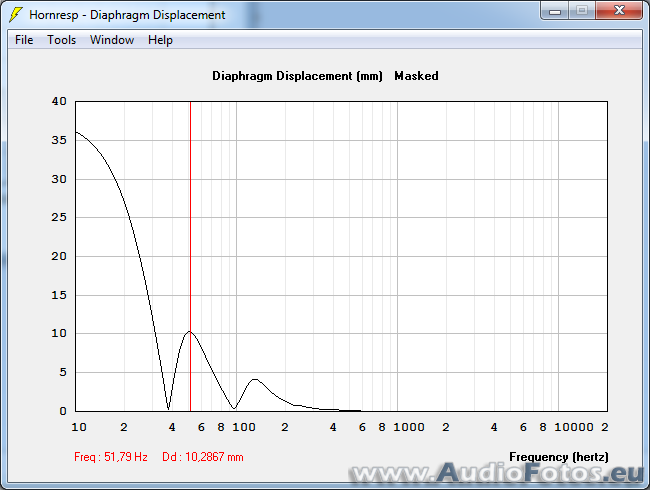650x490 pixels.
Task: Maximize the Hornresp window
Action: point(582,11)
